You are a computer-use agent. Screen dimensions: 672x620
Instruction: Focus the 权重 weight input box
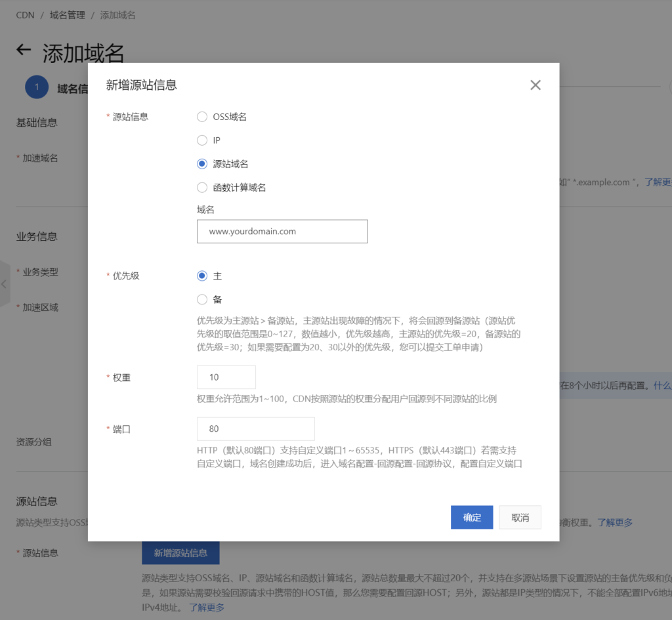click(226, 377)
